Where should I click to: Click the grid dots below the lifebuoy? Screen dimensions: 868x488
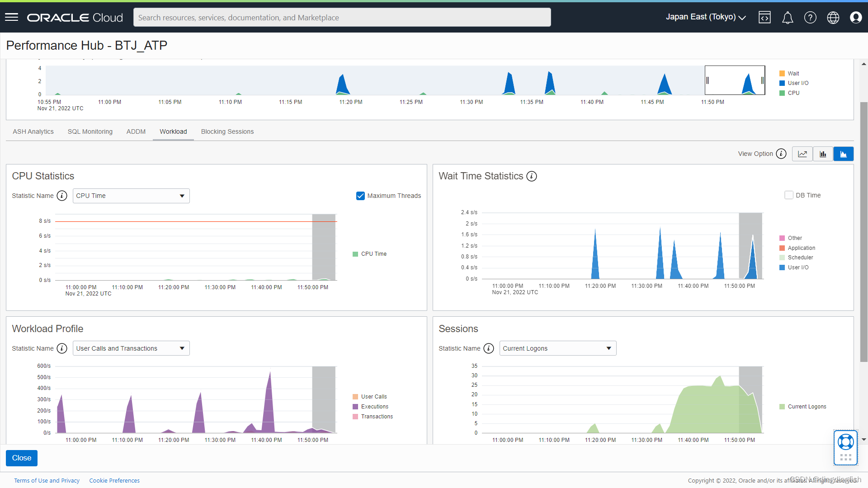tap(845, 457)
